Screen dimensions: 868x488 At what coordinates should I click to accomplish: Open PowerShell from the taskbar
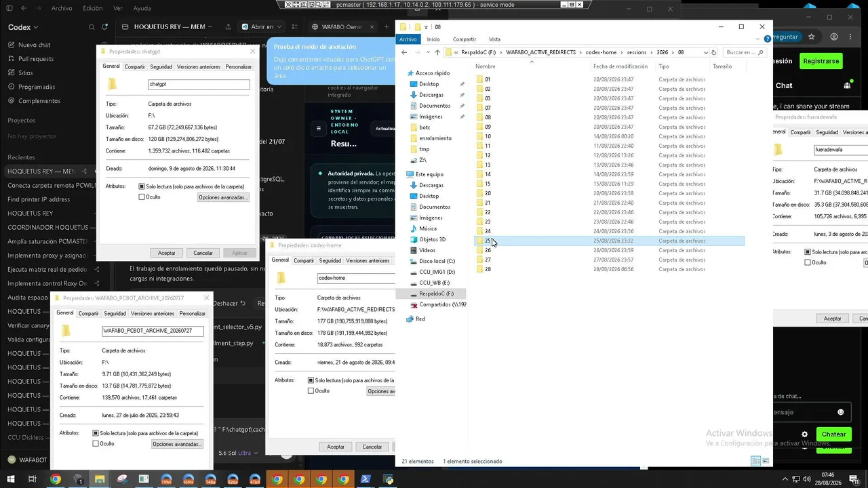pyautogui.click(x=365, y=479)
